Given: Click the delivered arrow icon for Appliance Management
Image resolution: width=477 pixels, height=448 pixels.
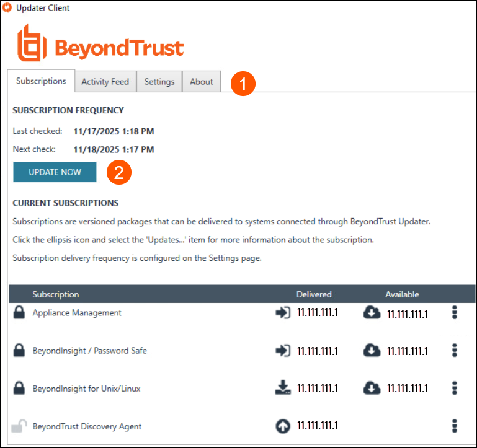Looking at the screenshot, I should pos(283,312).
